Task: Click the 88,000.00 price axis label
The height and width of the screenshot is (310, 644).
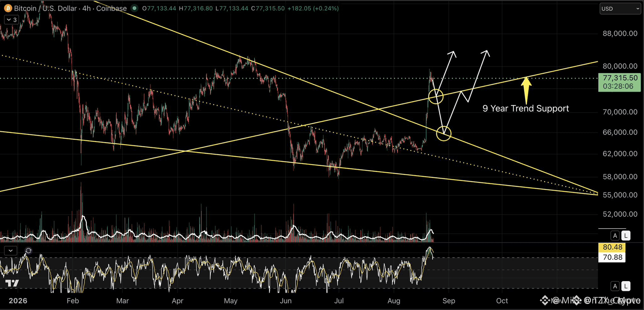Action: pyautogui.click(x=620, y=33)
